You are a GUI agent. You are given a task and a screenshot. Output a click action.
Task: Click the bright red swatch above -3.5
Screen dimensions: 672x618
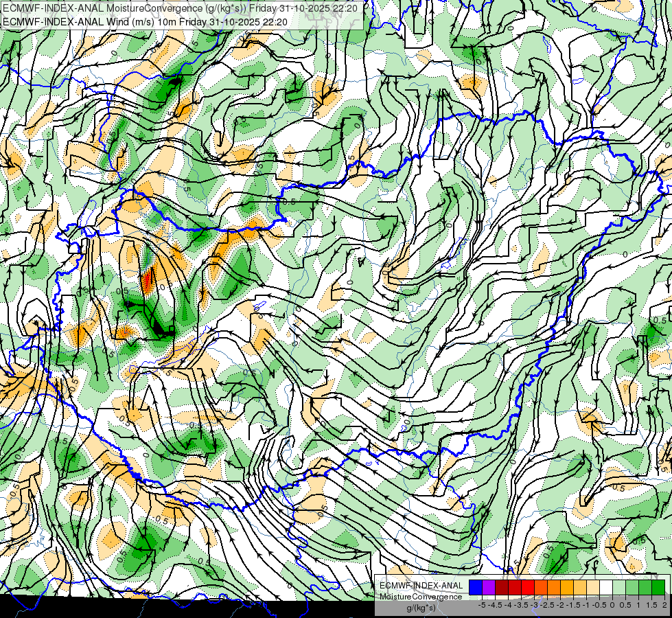528,587
